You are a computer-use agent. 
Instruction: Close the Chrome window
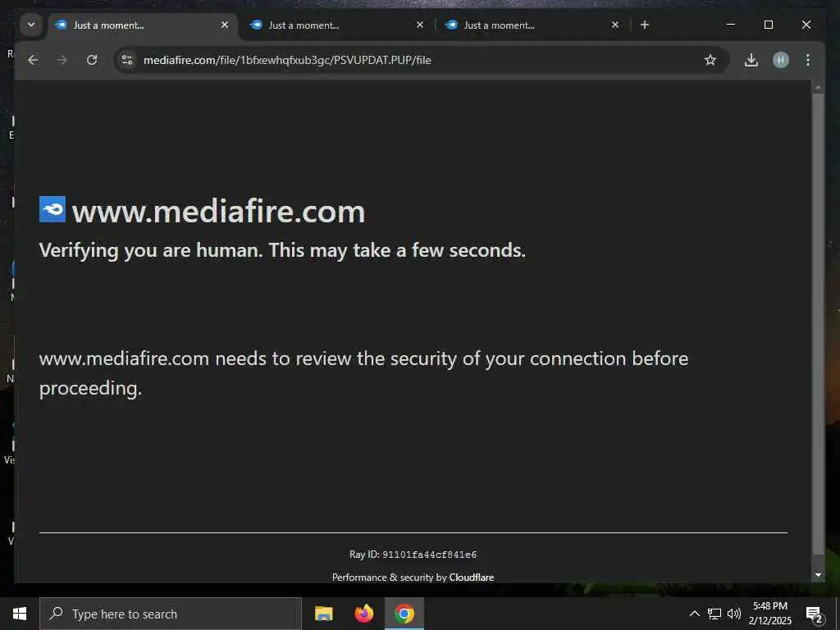[x=806, y=25]
